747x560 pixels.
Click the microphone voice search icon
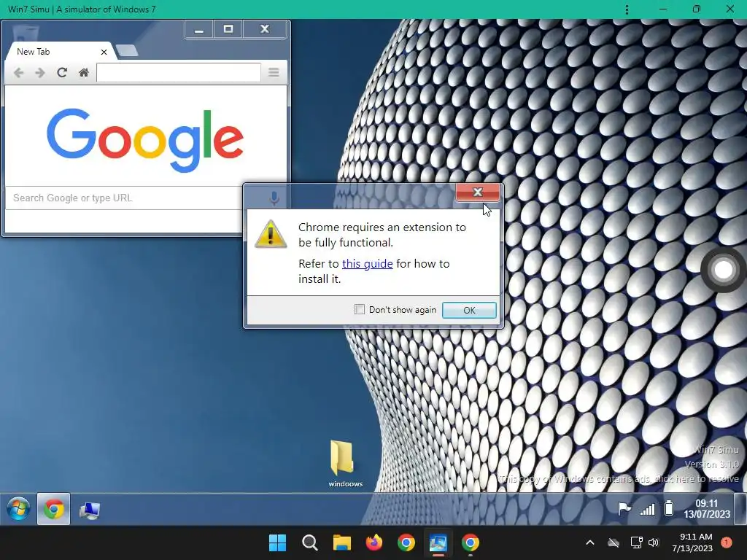(274, 198)
